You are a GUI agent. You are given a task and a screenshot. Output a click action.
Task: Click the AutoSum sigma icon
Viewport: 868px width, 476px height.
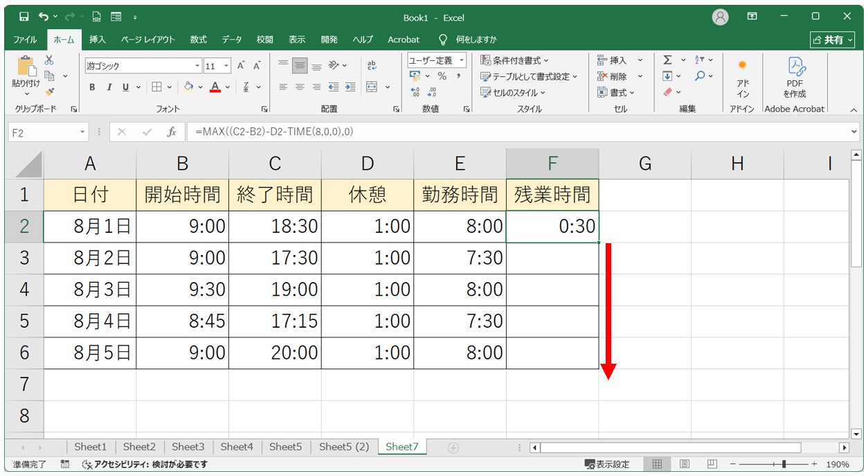(x=667, y=60)
